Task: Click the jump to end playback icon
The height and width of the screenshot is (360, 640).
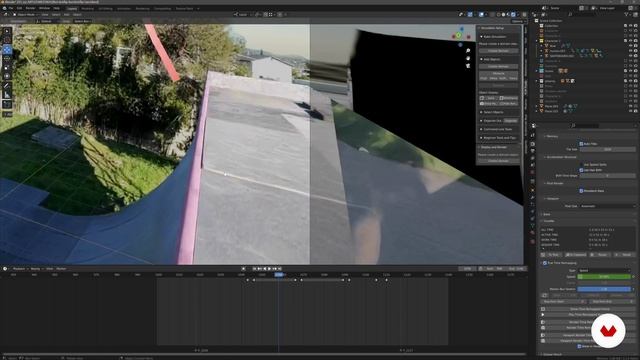Action: point(280,269)
